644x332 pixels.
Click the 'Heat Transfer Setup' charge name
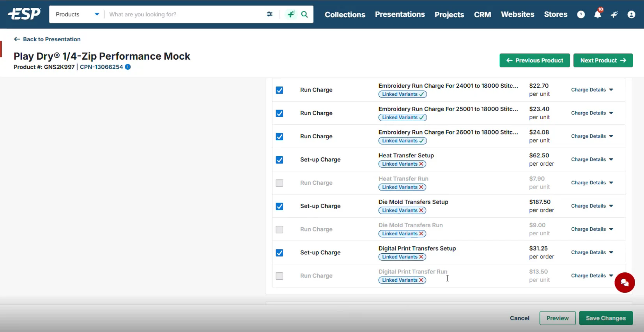tap(406, 155)
